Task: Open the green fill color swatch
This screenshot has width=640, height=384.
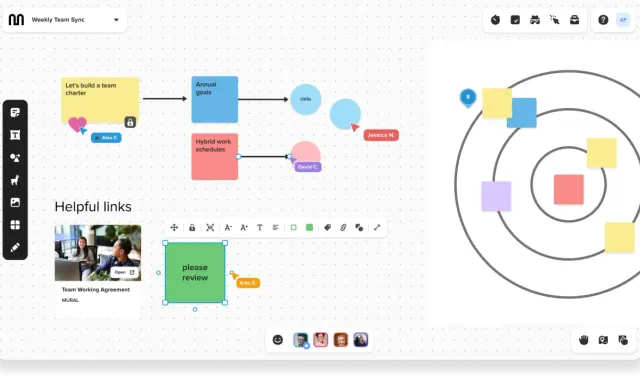Action: coord(309,227)
